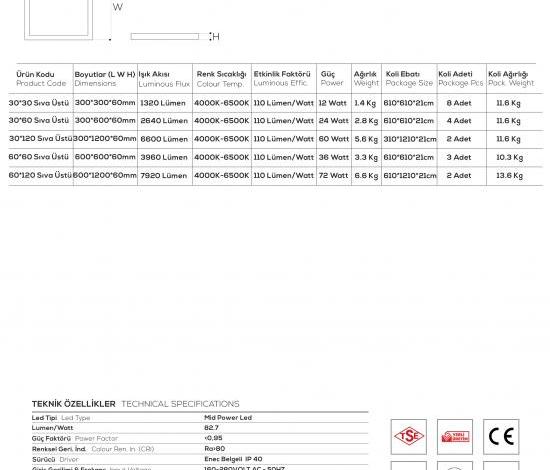
Task: Click the 13.6 Kg pack weight cell
Action: pyautogui.click(x=509, y=176)
